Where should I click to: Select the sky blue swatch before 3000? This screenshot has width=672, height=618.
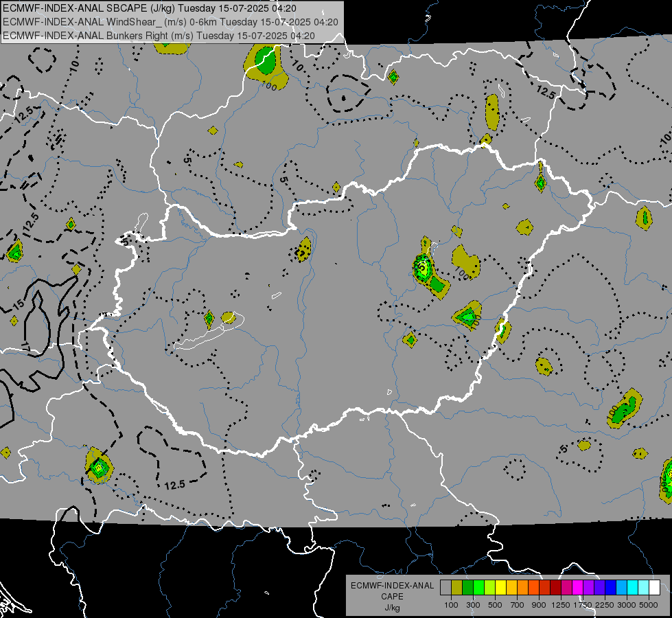[621, 588]
